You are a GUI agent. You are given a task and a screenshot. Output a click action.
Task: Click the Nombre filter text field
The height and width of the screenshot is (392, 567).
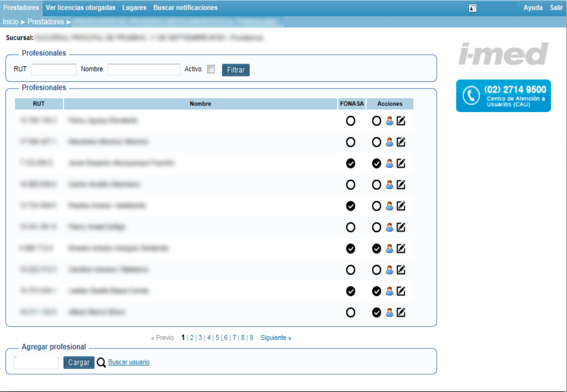(143, 69)
